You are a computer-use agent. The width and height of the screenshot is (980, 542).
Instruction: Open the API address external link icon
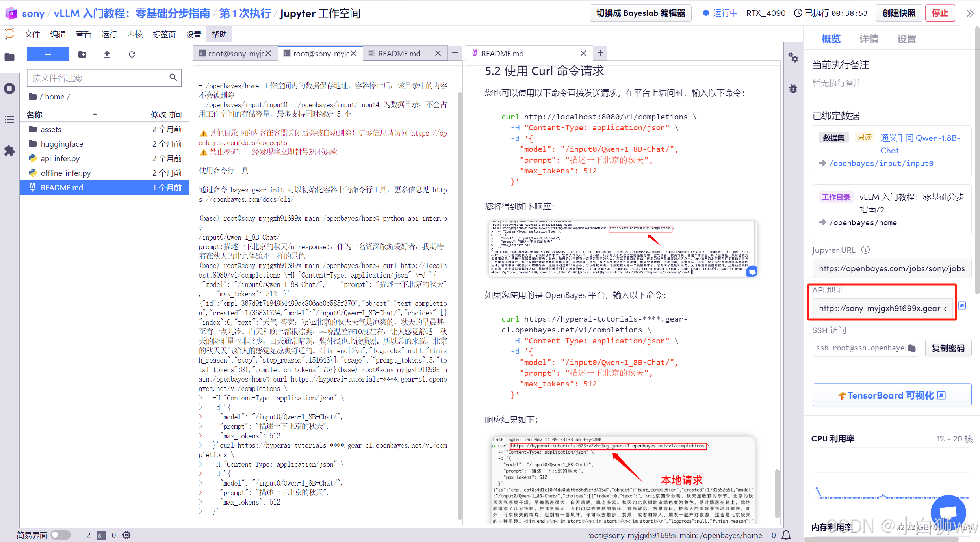[962, 305]
